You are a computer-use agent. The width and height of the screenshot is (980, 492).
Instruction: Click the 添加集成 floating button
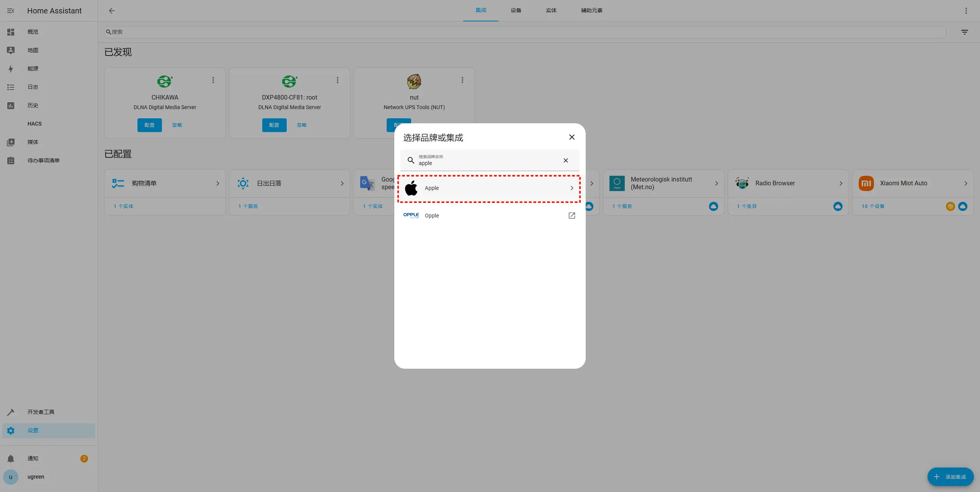(950, 477)
